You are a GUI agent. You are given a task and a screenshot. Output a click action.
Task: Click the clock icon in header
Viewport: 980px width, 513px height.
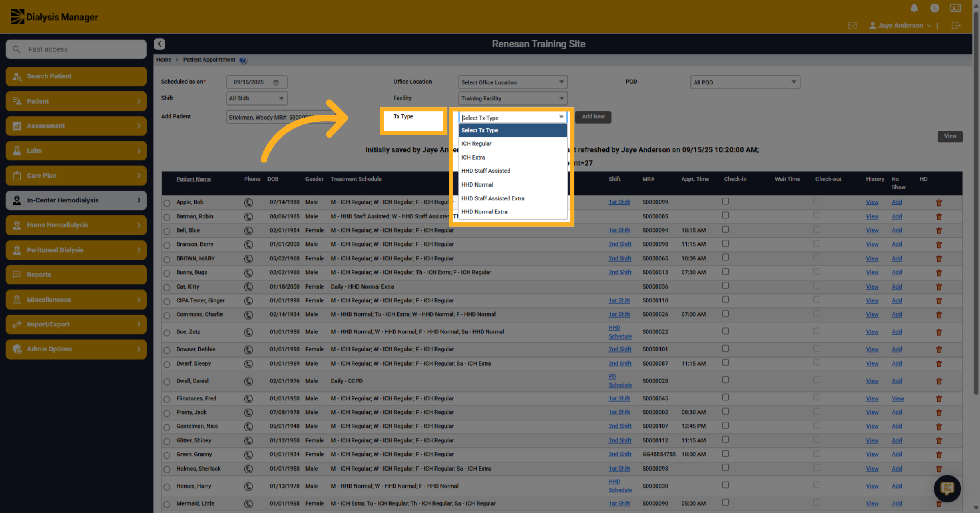pos(935,8)
